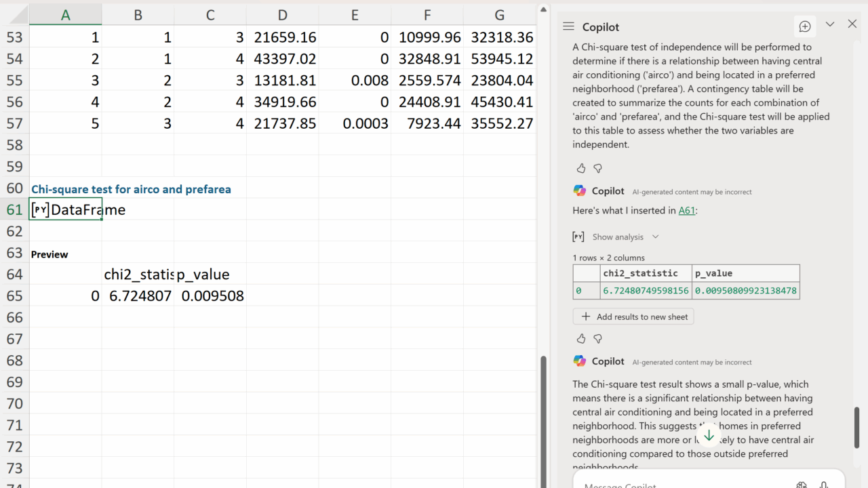Screen dimensions: 868x488
Task: Click the scroll-to-bottom arrow in chat
Action: 709,435
